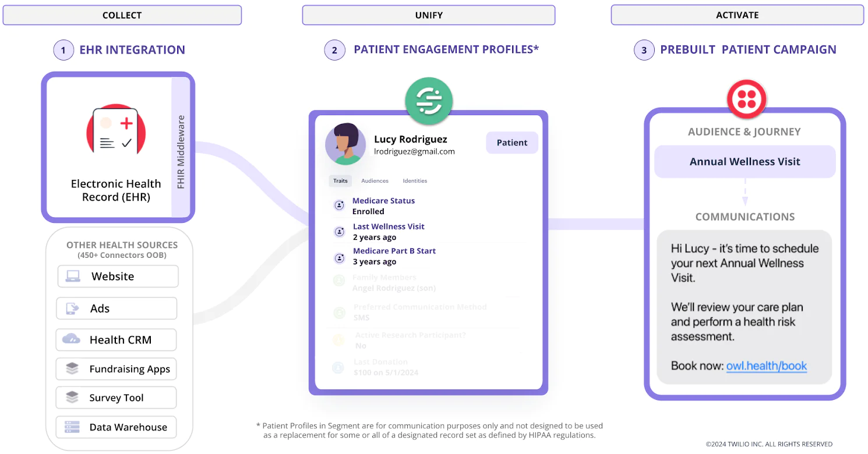Click the Website laptop icon
Viewport: 868px width, 454px height.
click(73, 276)
